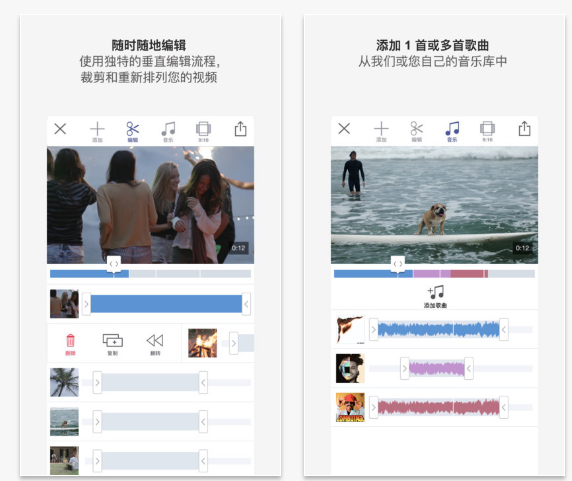Close the editor in the left phone screen
The width and height of the screenshot is (572, 481).
[60, 129]
